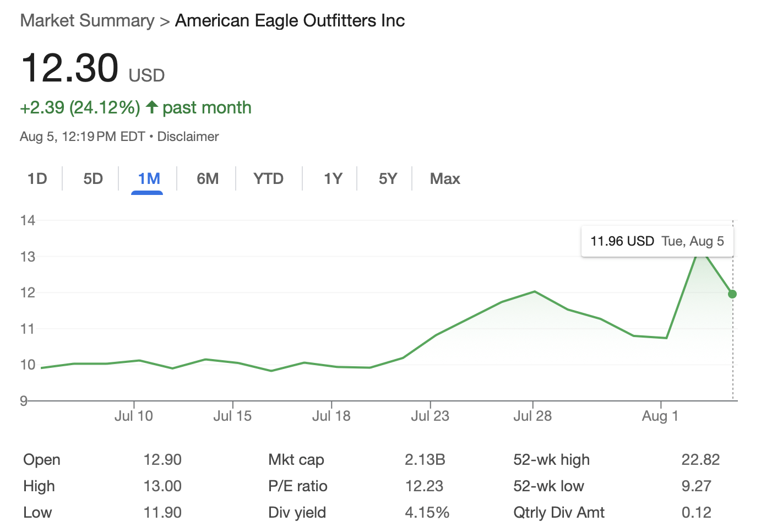Screen dimensions: 761x532
Task: Select the Max time range
Action: tap(444, 178)
